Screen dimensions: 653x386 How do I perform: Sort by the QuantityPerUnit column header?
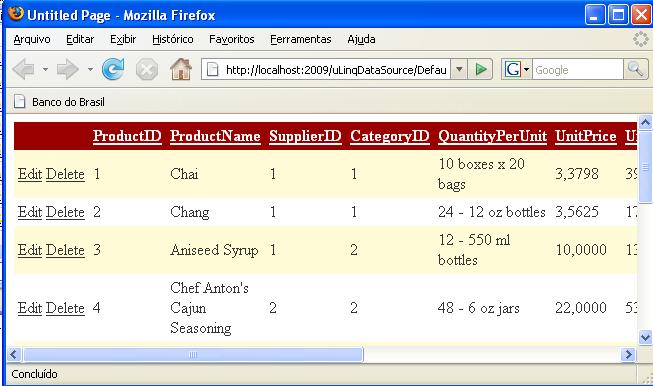point(492,136)
